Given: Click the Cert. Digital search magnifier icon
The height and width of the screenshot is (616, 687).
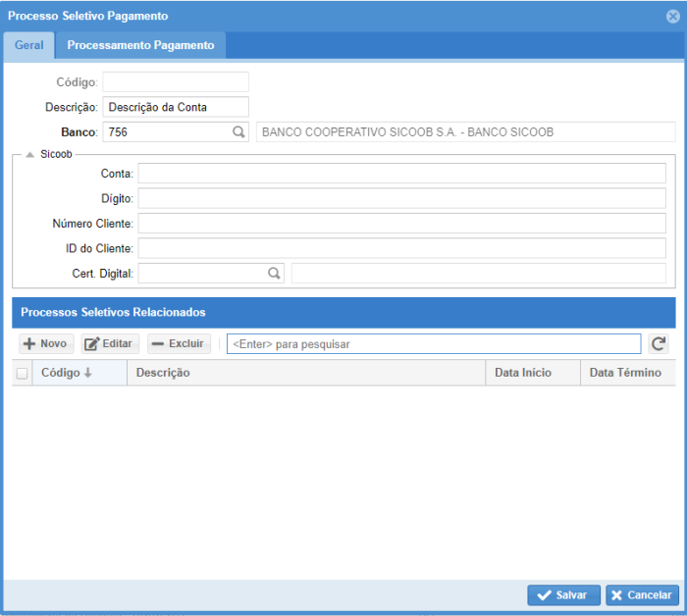Looking at the screenshot, I should 275,274.
